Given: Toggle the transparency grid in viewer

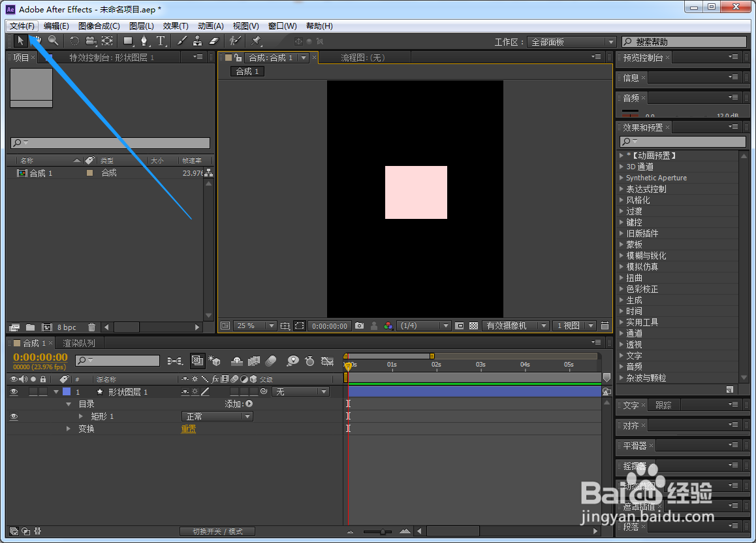Looking at the screenshot, I should click(474, 326).
